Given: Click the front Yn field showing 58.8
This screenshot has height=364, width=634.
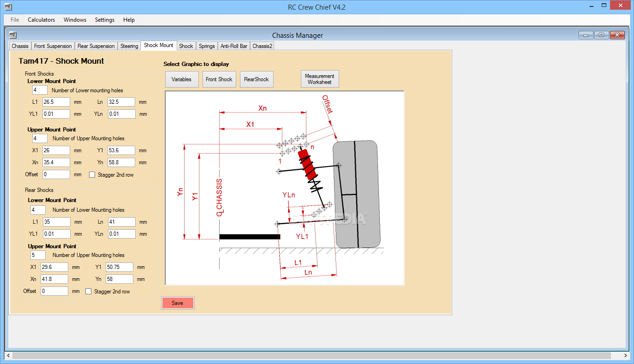Looking at the screenshot, I should pyautogui.click(x=121, y=162).
